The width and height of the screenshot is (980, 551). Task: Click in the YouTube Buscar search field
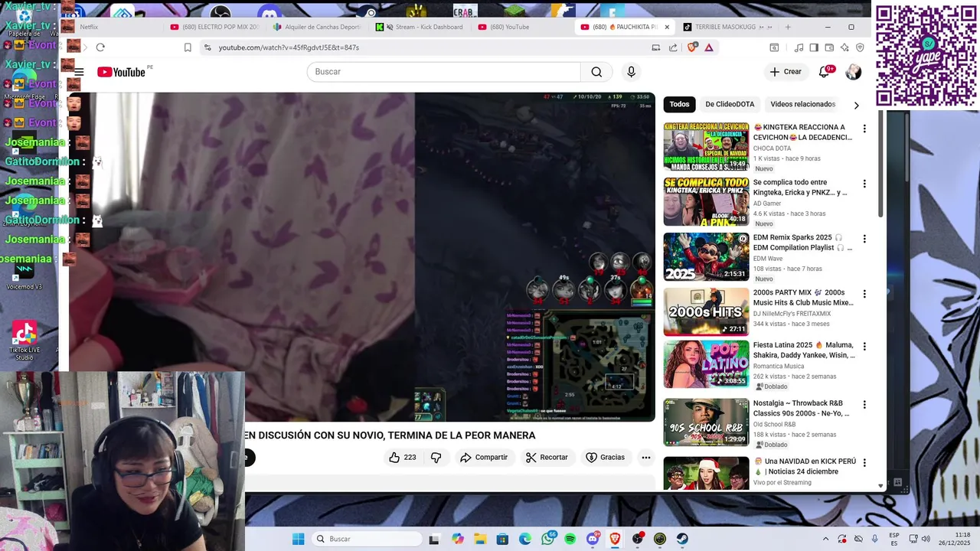443,72
